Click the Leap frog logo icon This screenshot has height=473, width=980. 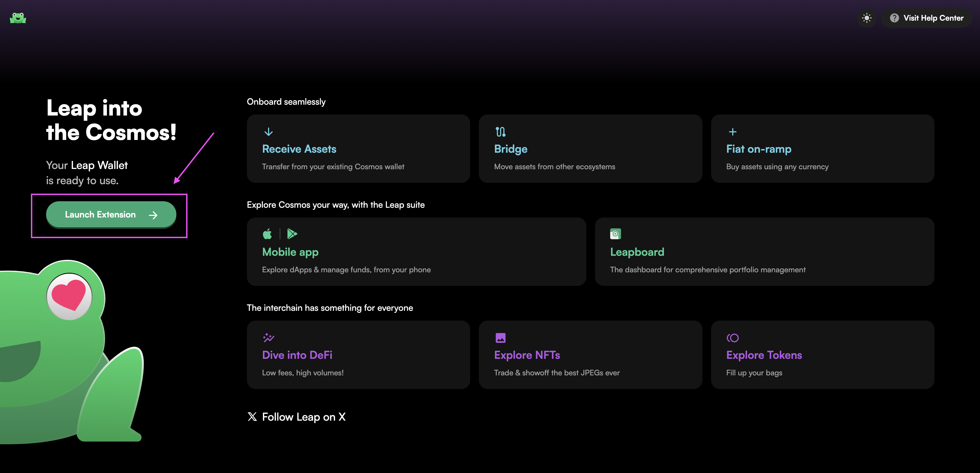click(x=18, y=18)
